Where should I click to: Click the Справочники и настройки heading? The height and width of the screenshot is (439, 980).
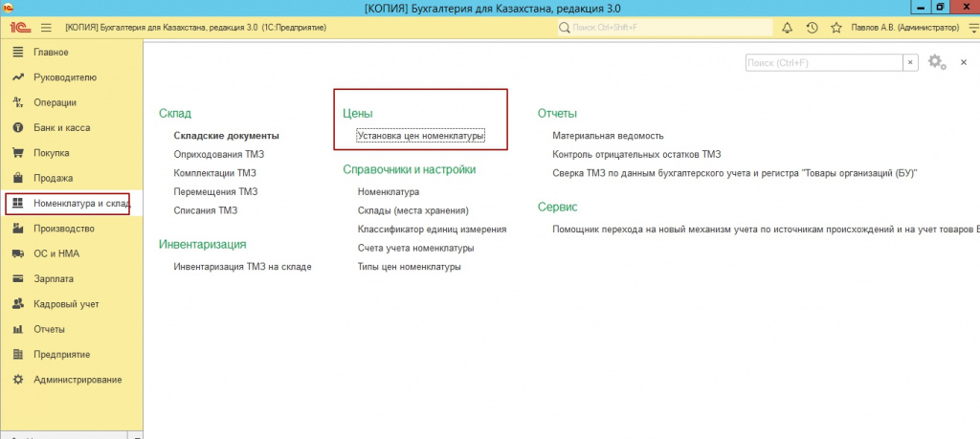click(x=410, y=170)
